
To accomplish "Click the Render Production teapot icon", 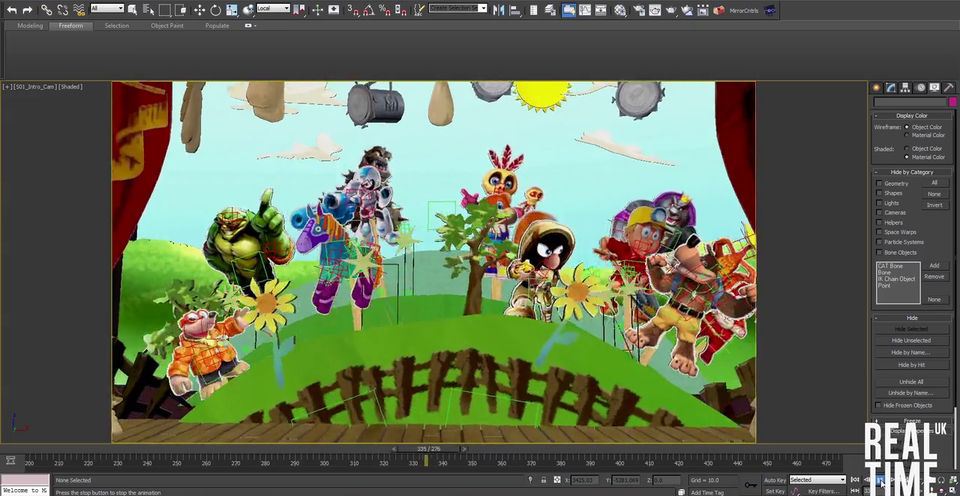I will pyautogui.click(x=671, y=10).
